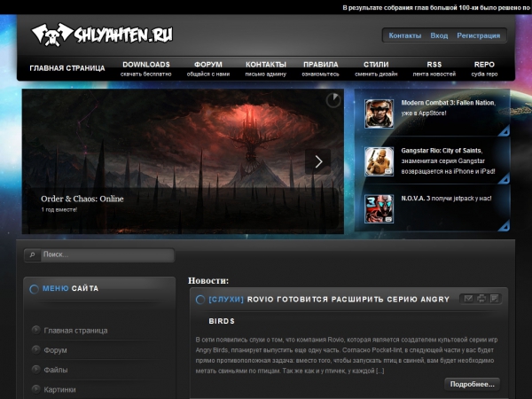
Task: Click the [Слухи] category tag
Action: [x=226, y=300]
